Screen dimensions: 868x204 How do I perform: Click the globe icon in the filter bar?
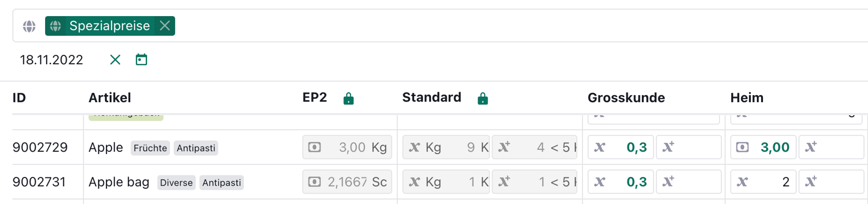29,26
